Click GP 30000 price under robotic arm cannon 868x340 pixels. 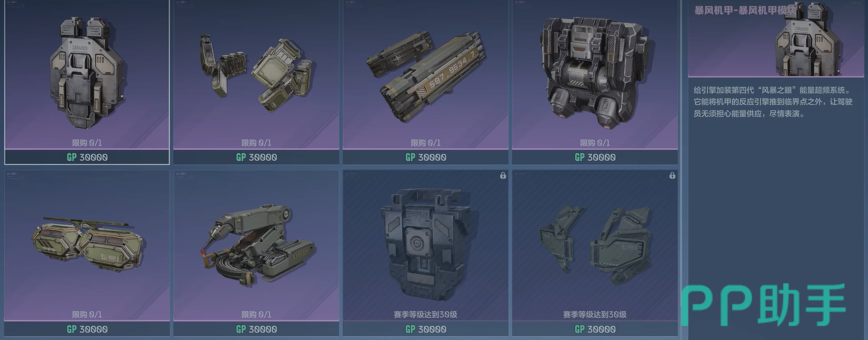click(x=256, y=329)
